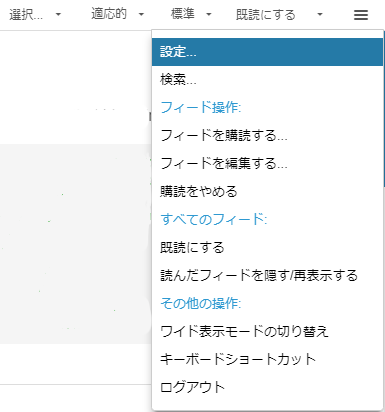This screenshot has height=412, width=385.
Task: Choose フィードを編集する... menu entry
Action: point(267,164)
